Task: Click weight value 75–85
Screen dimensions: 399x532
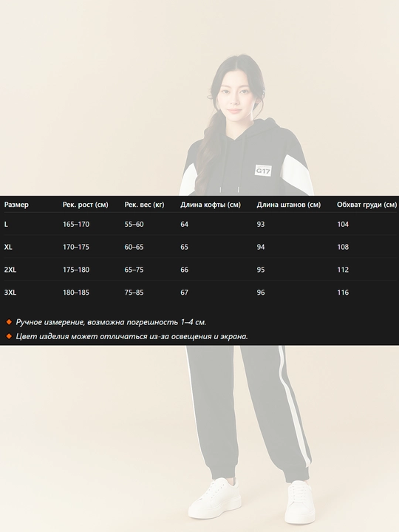Action: point(134,293)
